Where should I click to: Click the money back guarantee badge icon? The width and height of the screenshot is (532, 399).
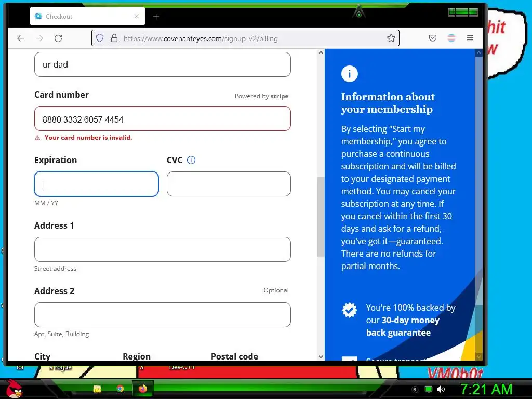[350, 310]
